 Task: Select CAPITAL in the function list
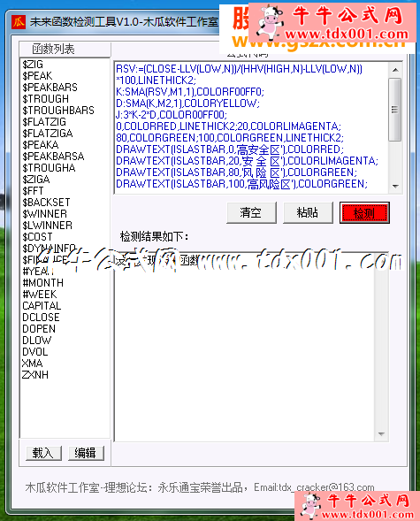[42, 306]
